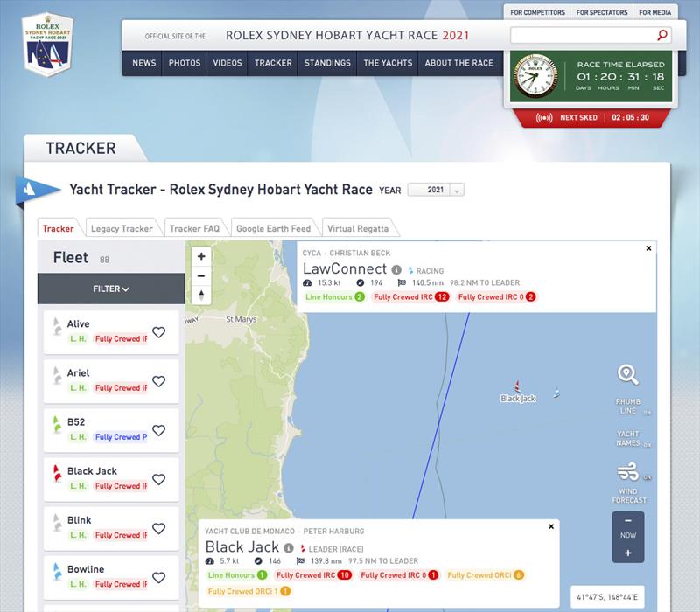Viewport: 700px width, 612px height.
Task: Switch to the Legacy Tracker tab
Action: [x=122, y=228]
